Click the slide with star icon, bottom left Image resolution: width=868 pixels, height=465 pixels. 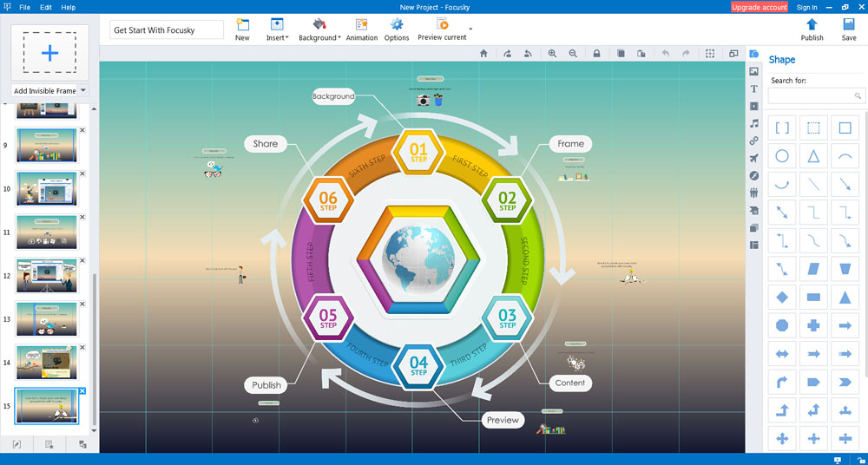pos(49,444)
